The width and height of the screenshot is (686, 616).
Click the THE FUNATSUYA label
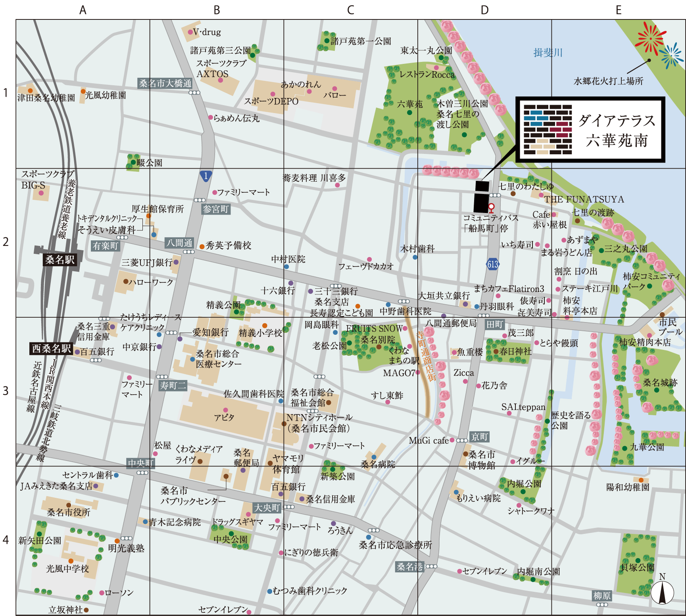(x=584, y=199)
